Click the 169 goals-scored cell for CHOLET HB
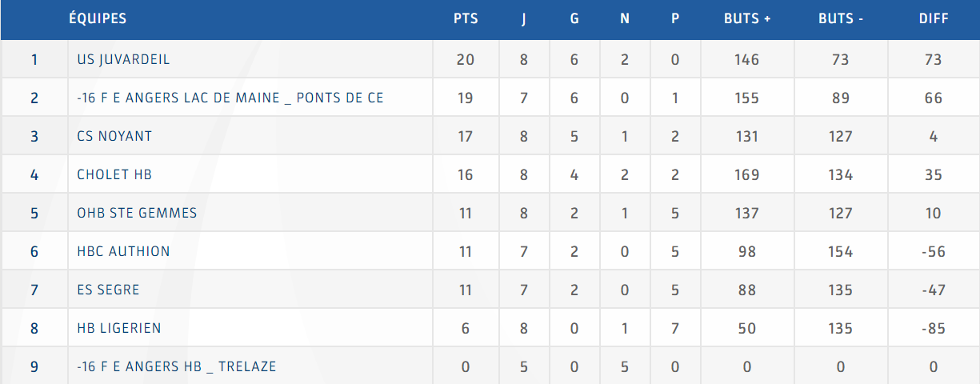 point(747,175)
